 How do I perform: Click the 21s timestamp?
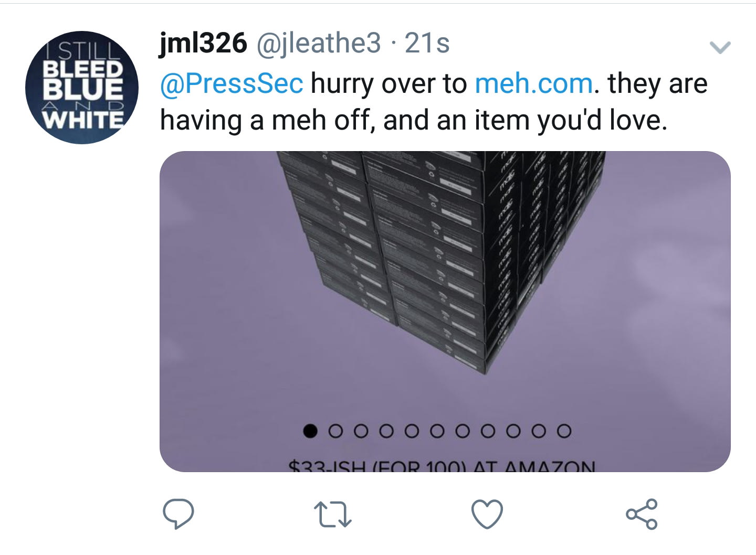(x=427, y=43)
